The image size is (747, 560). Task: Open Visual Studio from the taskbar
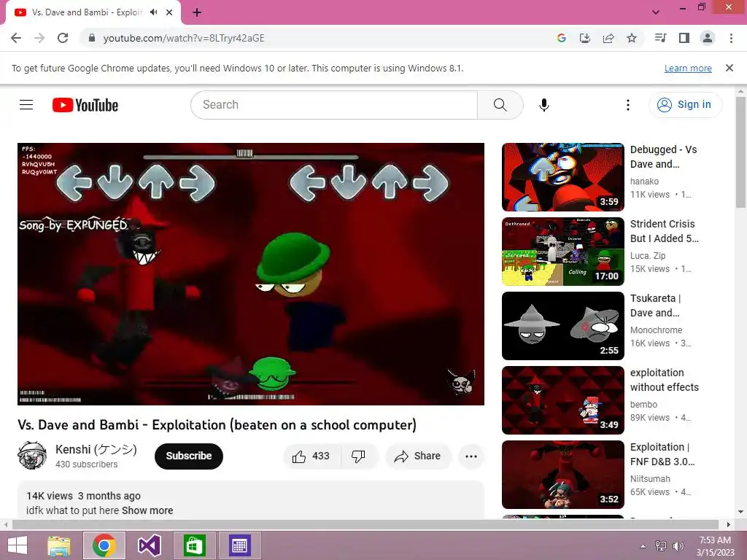click(149, 545)
